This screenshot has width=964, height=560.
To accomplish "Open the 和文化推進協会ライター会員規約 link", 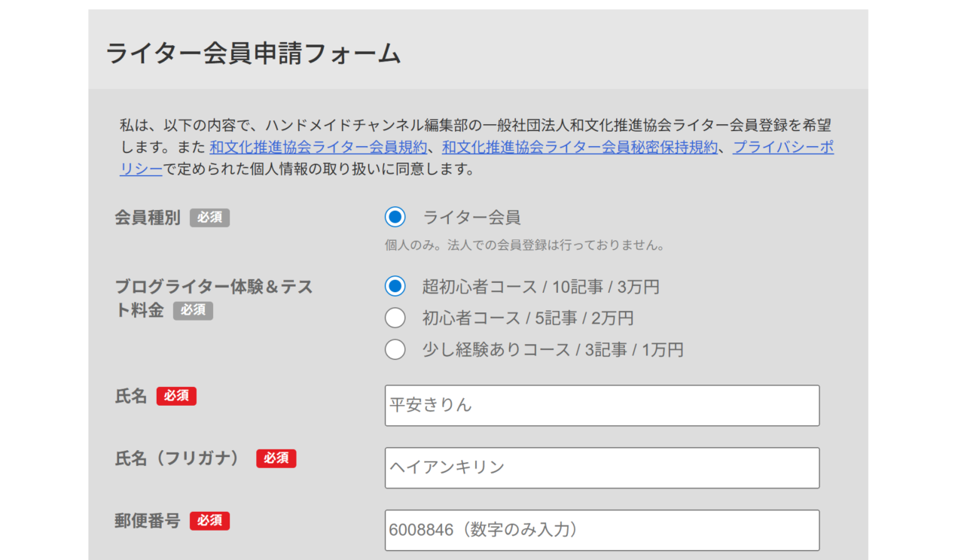I will [319, 148].
